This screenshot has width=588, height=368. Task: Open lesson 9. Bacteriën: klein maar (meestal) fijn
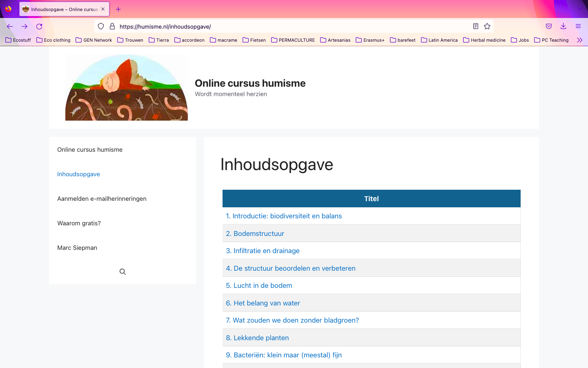coord(284,355)
